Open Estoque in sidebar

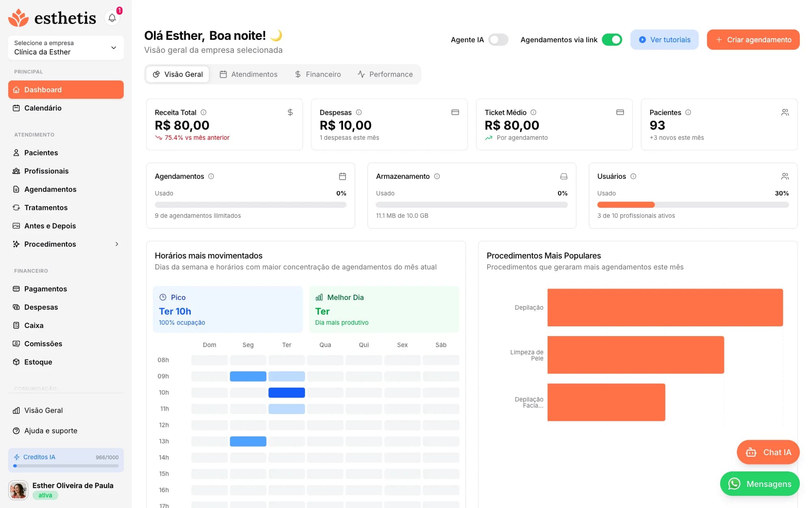coord(66,362)
